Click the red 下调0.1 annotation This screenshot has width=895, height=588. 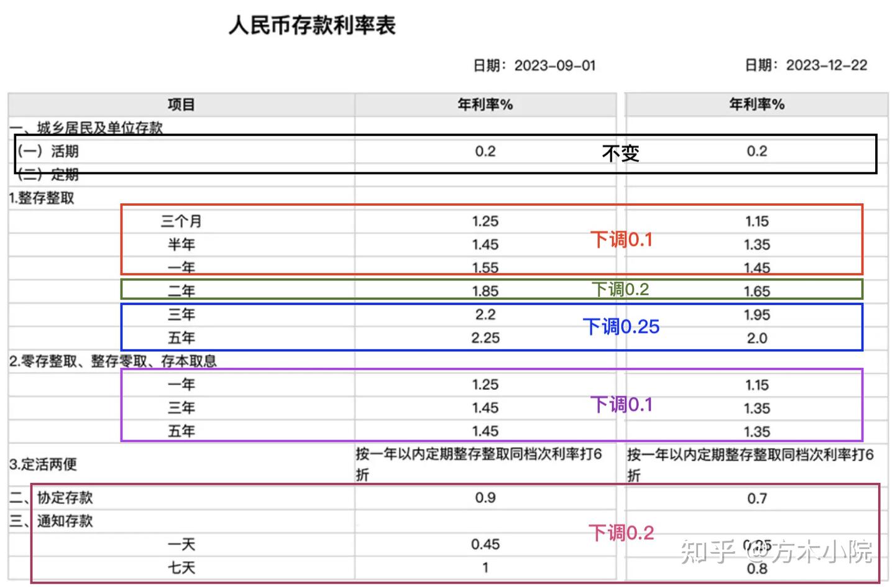[x=622, y=239]
